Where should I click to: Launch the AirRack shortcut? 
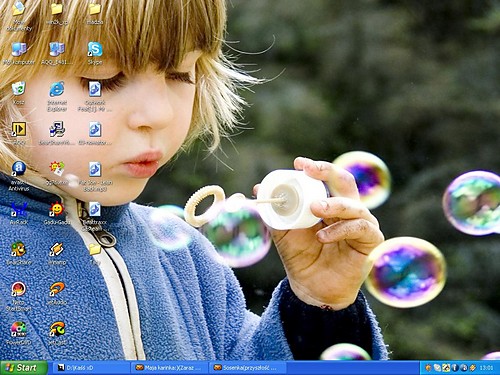coord(19,209)
